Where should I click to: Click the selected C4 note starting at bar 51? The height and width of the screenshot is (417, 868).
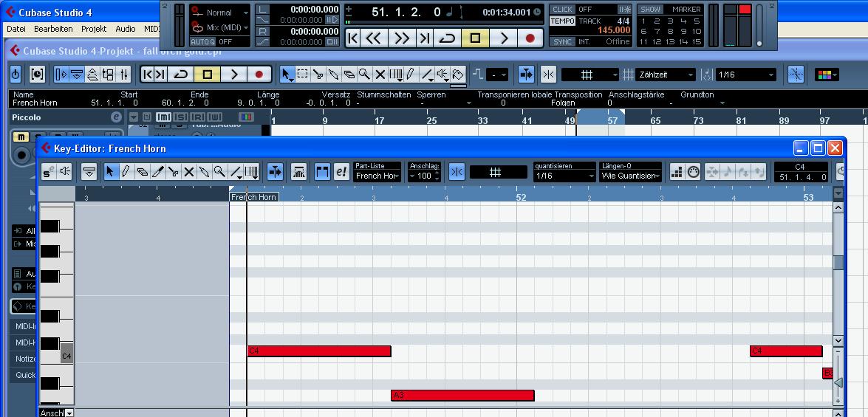319,351
